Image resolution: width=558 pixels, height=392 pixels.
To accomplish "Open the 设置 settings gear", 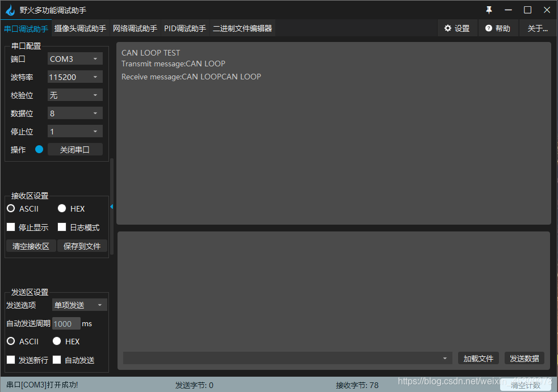I will pos(458,28).
